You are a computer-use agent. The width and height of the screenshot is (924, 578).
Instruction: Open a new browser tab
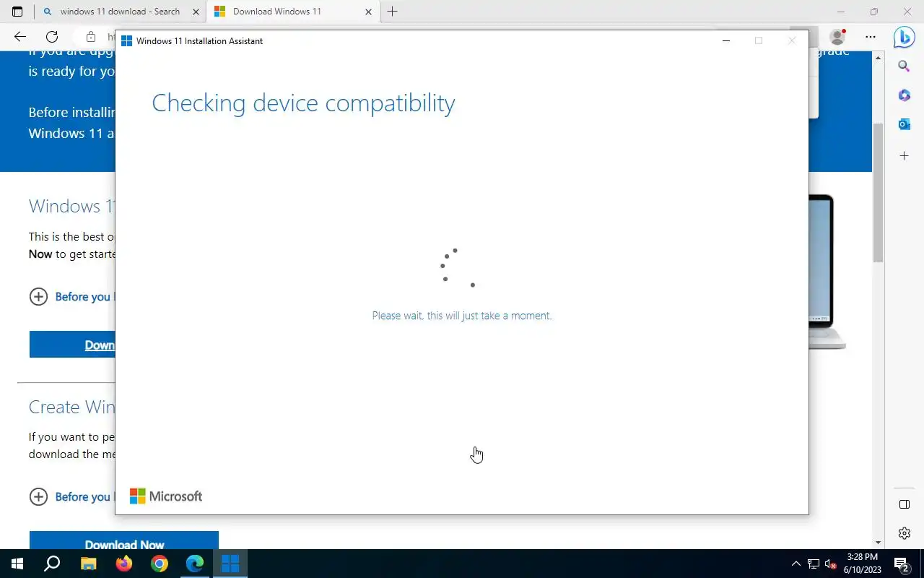coord(392,12)
